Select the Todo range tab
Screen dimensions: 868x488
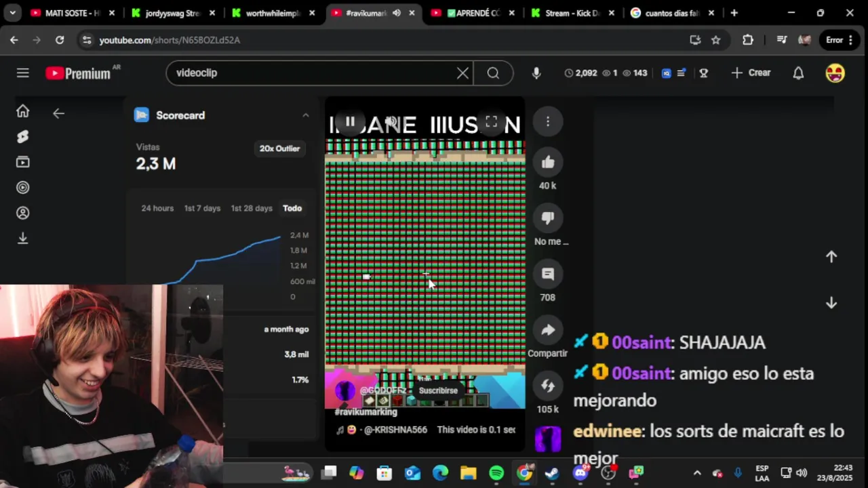tap(292, 208)
